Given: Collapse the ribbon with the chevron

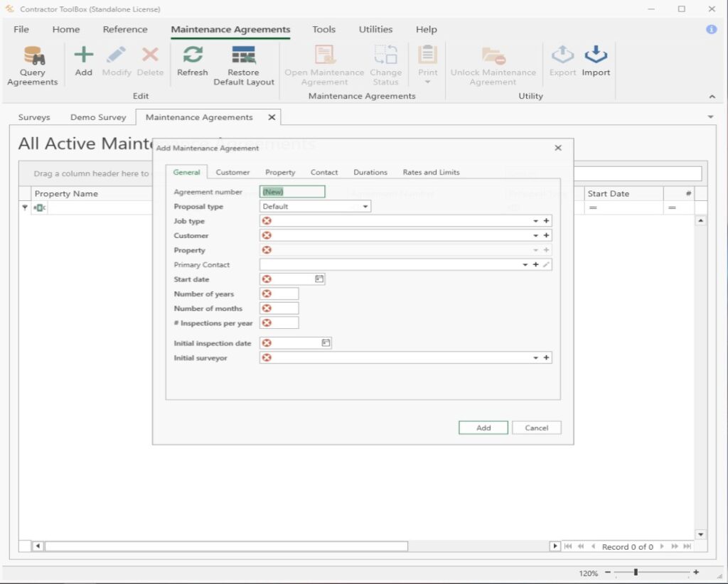Looking at the screenshot, I should point(712,97).
